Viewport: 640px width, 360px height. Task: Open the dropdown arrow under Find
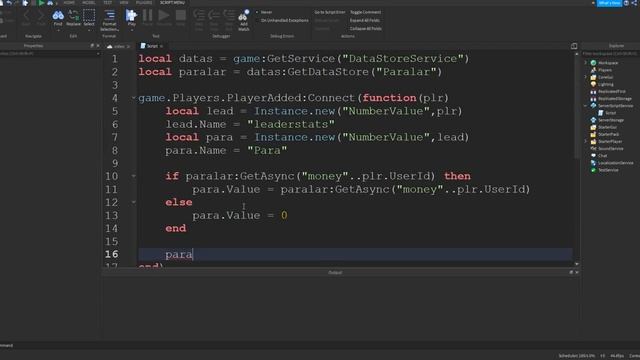pyautogui.click(x=58, y=30)
